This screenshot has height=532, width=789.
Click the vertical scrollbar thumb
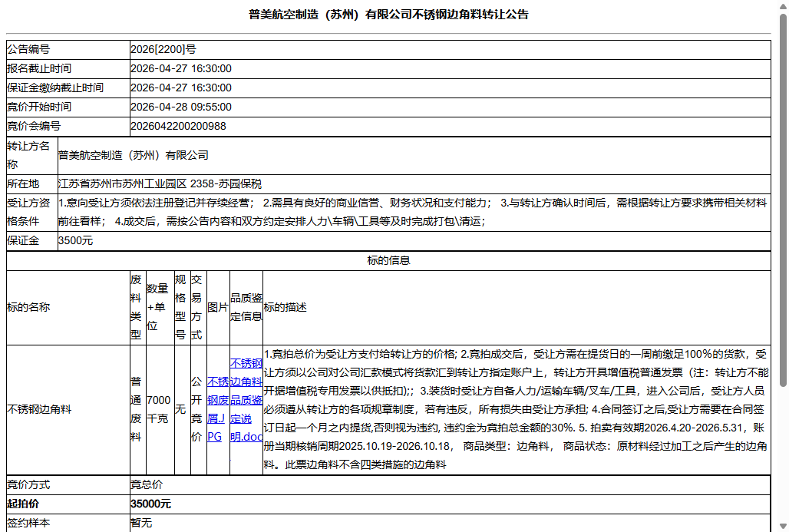pos(783,200)
